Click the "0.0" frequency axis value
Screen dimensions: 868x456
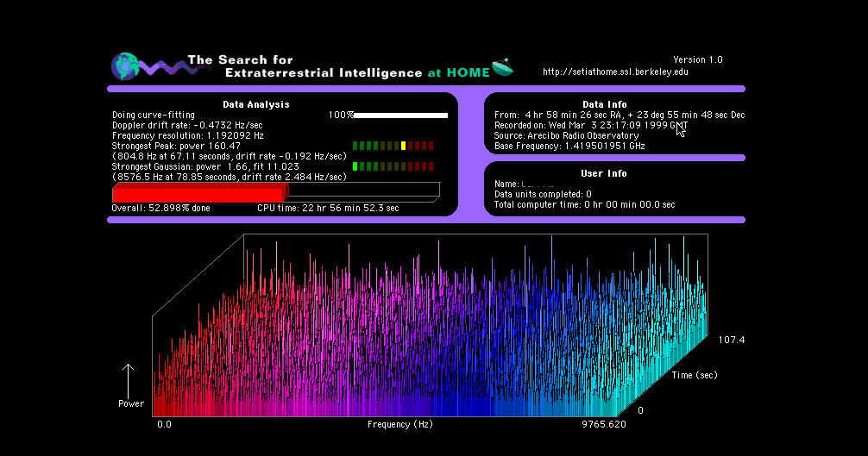pyautogui.click(x=165, y=424)
